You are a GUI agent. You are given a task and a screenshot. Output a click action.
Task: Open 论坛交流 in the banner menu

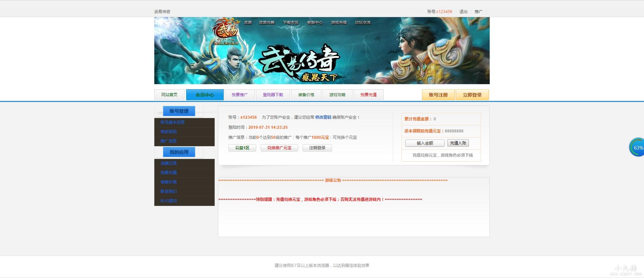pos(363,23)
